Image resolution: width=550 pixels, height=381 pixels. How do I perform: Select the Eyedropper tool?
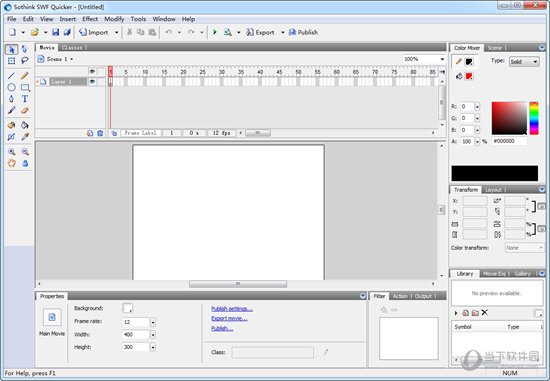[25, 137]
